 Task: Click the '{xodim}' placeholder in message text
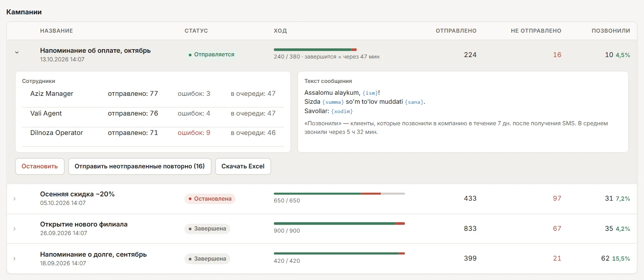(x=342, y=111)
